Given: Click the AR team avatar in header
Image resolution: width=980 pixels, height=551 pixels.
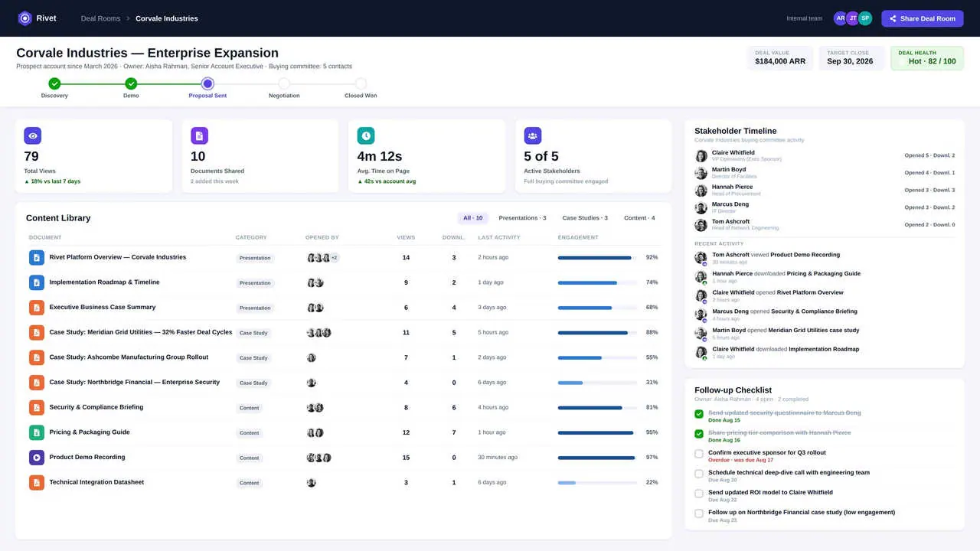Looking at the screenshot, I should coord(841,18).
